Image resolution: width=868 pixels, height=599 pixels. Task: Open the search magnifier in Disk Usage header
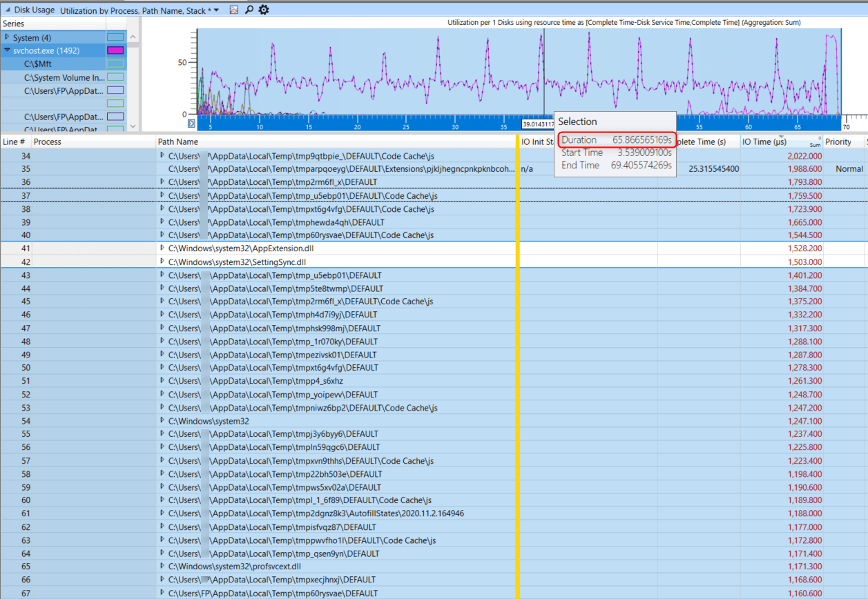point(249,10)
